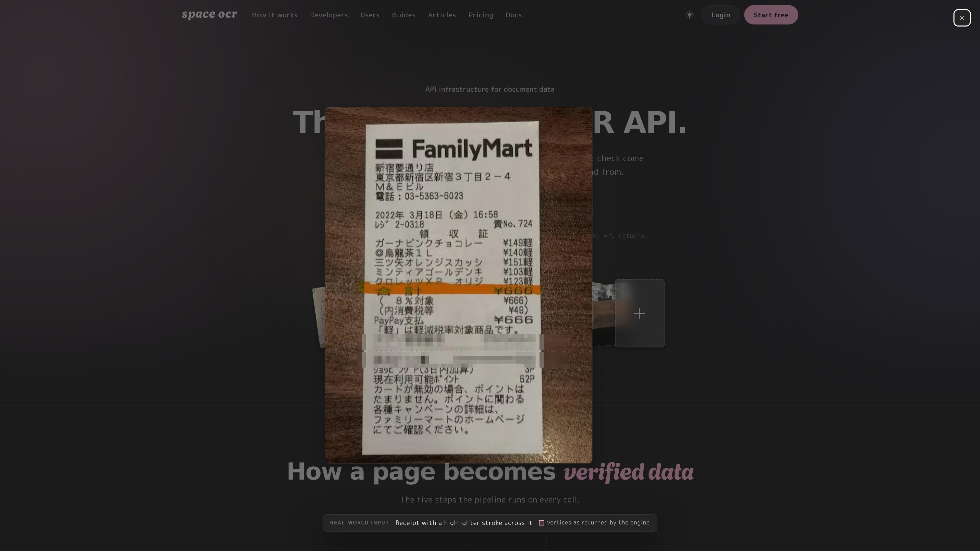980x551 pixels.
Task: Click the 'REAL-WORLD INPUT' label
Action: point(360,523)
